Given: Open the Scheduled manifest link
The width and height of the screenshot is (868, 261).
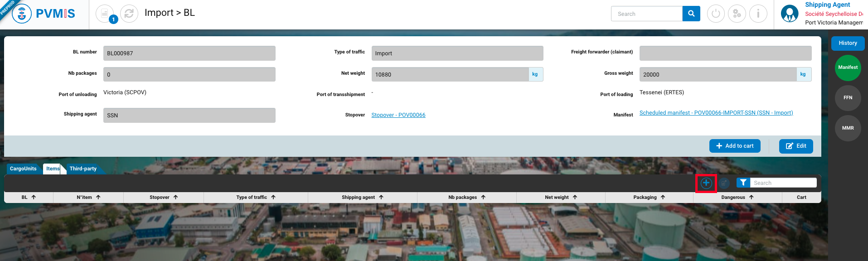Looking at the screenshot, I should (x=716, y=113).
